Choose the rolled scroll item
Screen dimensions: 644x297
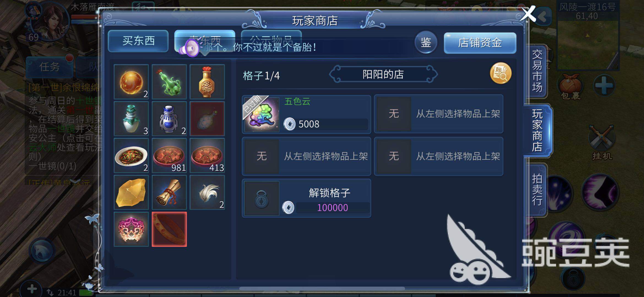click(169, 193)
